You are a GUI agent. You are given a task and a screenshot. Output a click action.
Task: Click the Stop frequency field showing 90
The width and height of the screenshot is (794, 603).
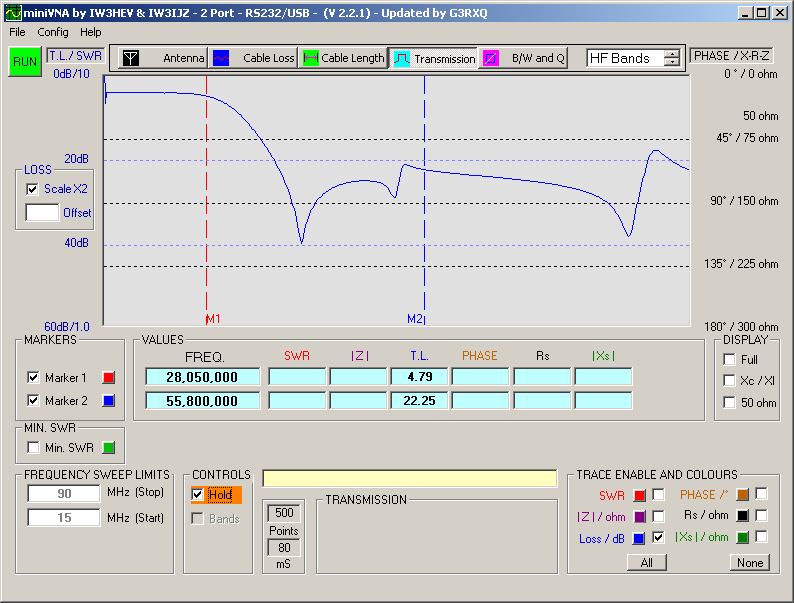pos(64,494)
